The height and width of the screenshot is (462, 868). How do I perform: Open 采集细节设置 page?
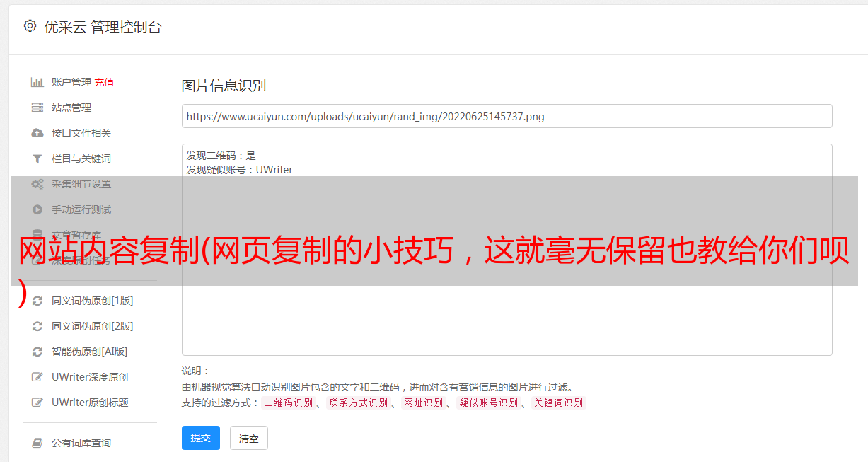81,184
